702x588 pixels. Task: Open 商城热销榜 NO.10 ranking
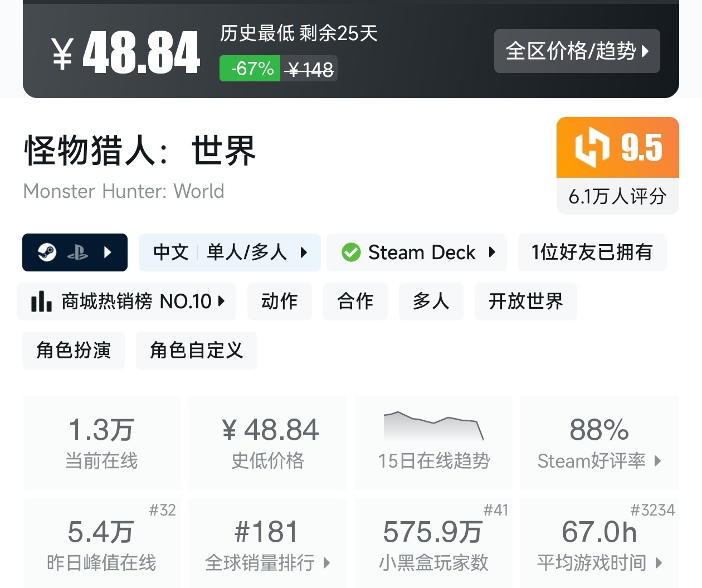point(126,302)
